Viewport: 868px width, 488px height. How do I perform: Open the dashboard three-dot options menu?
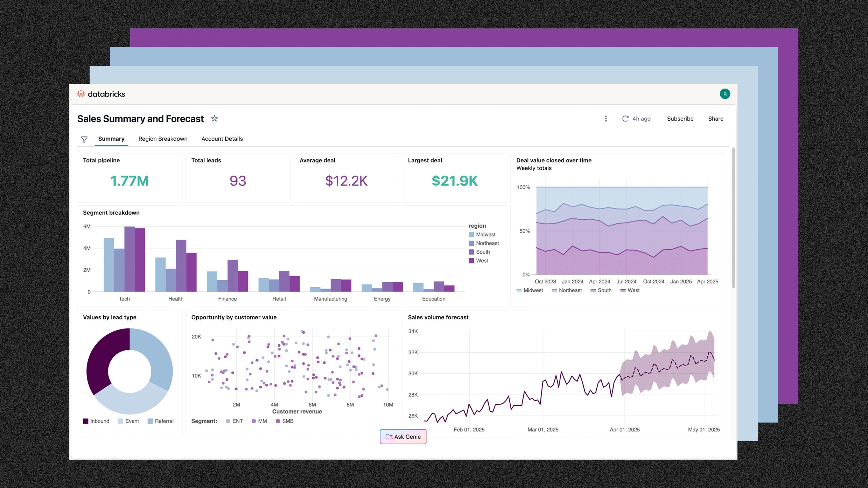[x=606, y=119]
